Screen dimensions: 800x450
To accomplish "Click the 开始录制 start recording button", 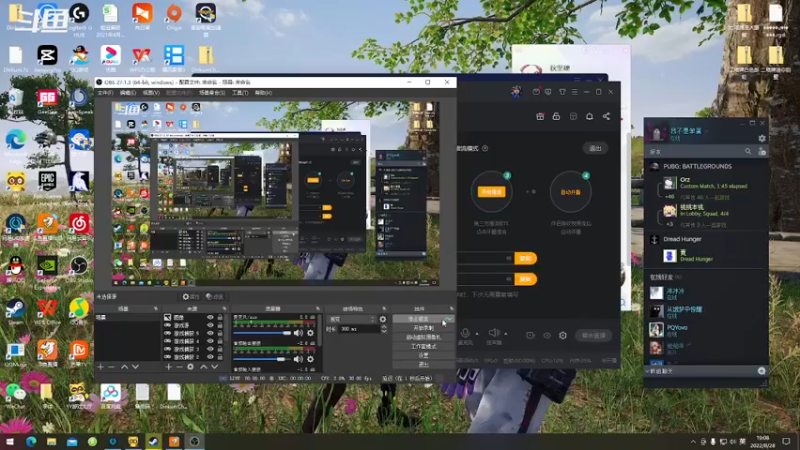I will (x=423, y=328).
